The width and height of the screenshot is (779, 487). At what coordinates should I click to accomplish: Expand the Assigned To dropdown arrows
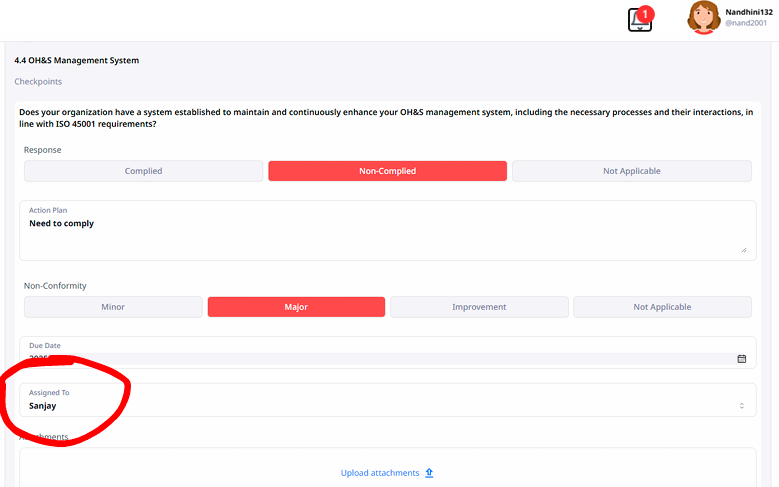coord(741,405)
